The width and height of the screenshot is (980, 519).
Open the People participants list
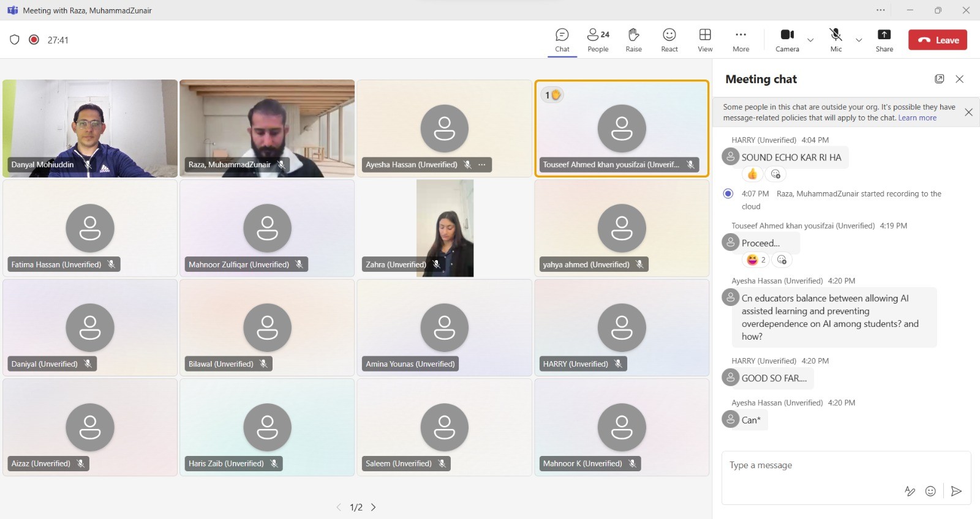598,40
